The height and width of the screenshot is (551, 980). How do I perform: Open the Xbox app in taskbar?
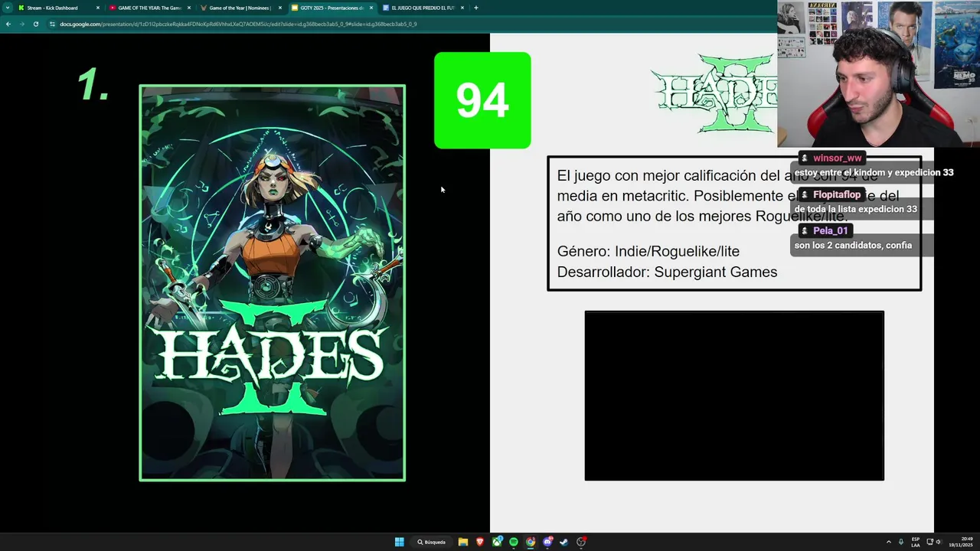point(497,542)
